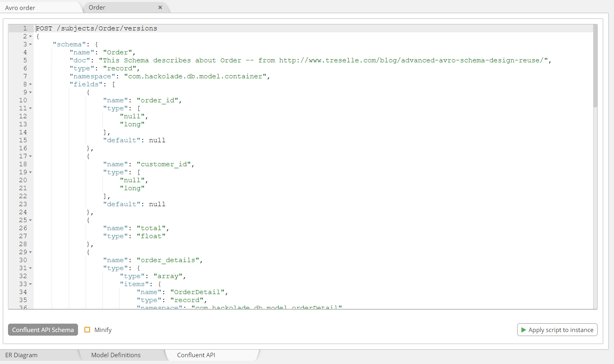Click the Confluent API Schema button
The height and width of the screenshot is (364, 614).
coord(43,330)
